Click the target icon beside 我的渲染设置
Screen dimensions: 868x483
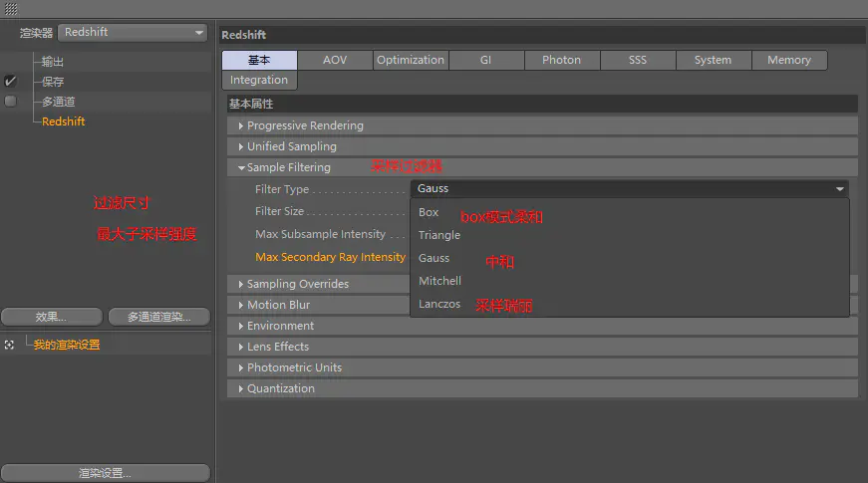click(x=9, y=345)
